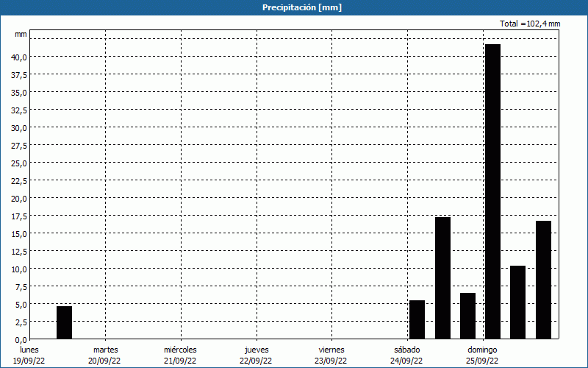Click the 7,5 y-axis label
The width and height of the screenshot is (588, 368).
click(x=21, y=287)
